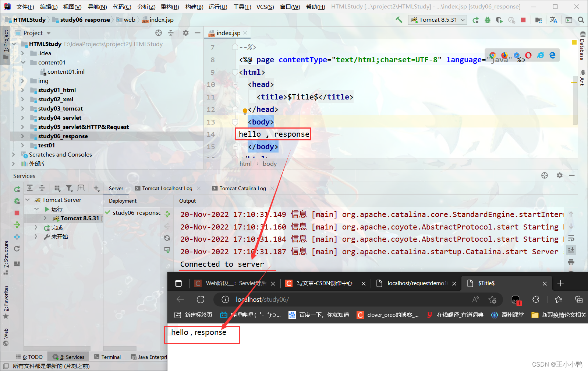The image size is (588, 371).
Task: Collapse the Tomcat Server node in Services
Action: pos(28,200)
